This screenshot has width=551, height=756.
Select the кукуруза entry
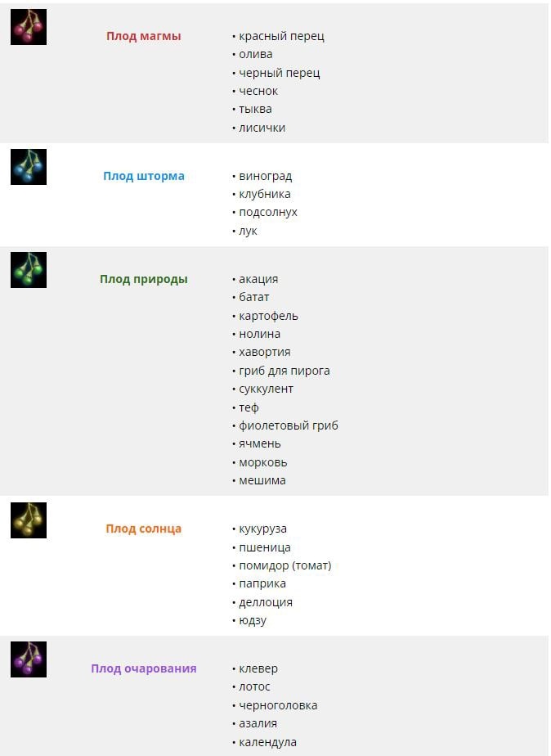tap(262, 529)
